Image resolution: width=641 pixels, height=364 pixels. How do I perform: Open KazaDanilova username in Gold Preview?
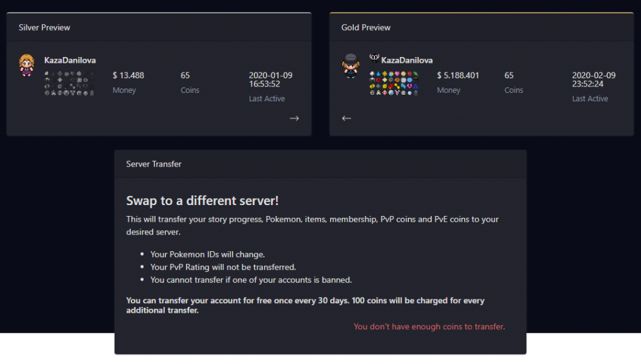407,60
